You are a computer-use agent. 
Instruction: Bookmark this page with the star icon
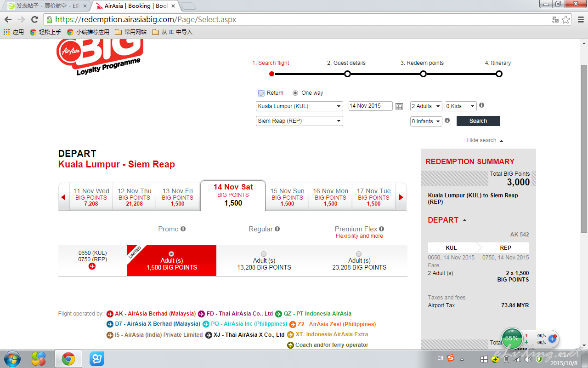point(565,20)
